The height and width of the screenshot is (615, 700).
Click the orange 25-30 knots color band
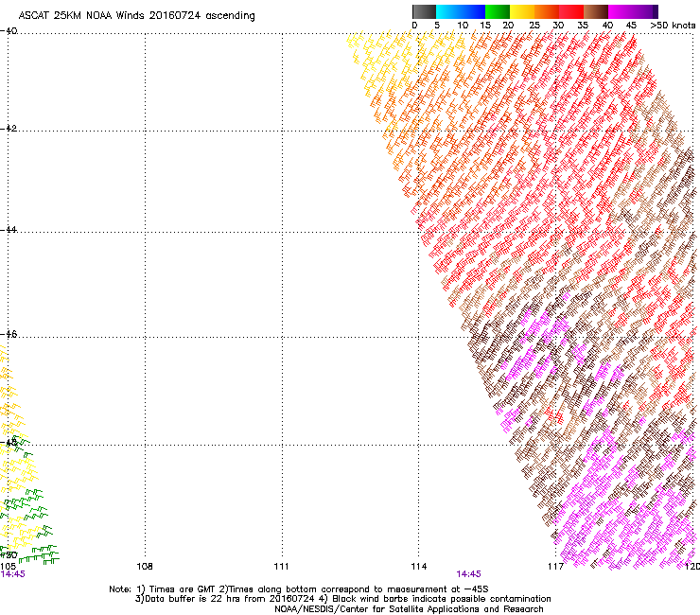(547, 11)
